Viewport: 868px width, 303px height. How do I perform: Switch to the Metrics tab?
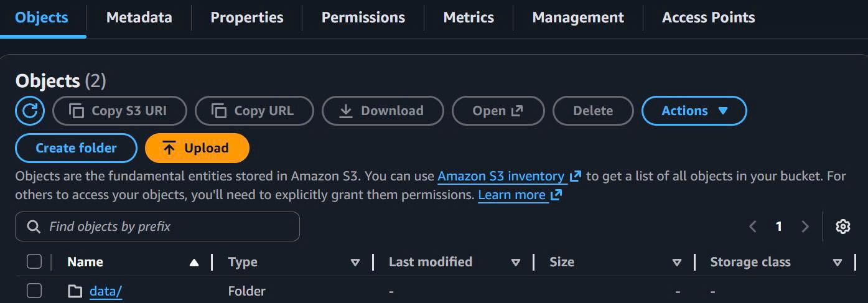coord(469,18)
